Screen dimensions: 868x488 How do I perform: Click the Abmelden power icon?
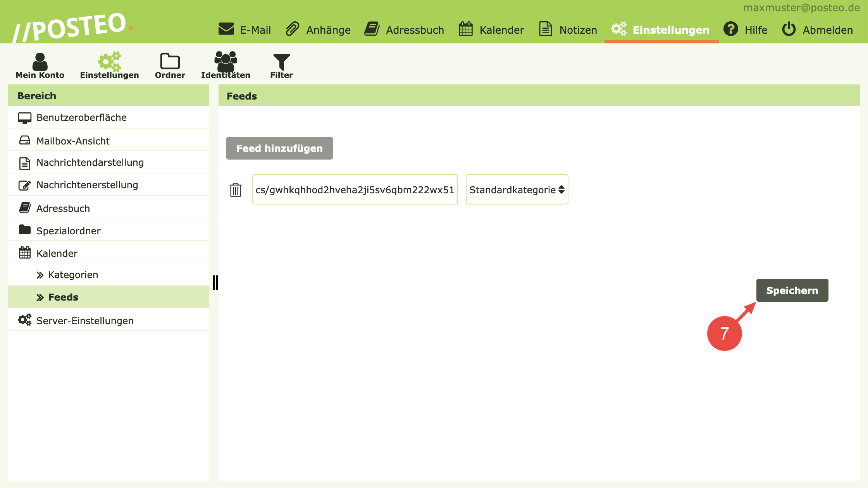789,29
